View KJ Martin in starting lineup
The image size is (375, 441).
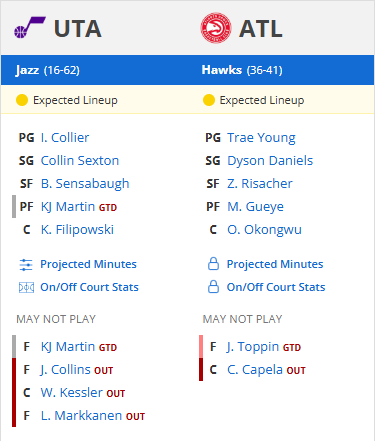(68, 207)
